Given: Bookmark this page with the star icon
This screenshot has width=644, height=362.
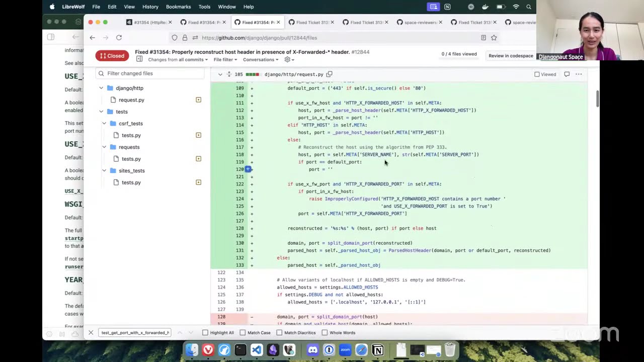Looking at the screenshot, I should 494,38.
